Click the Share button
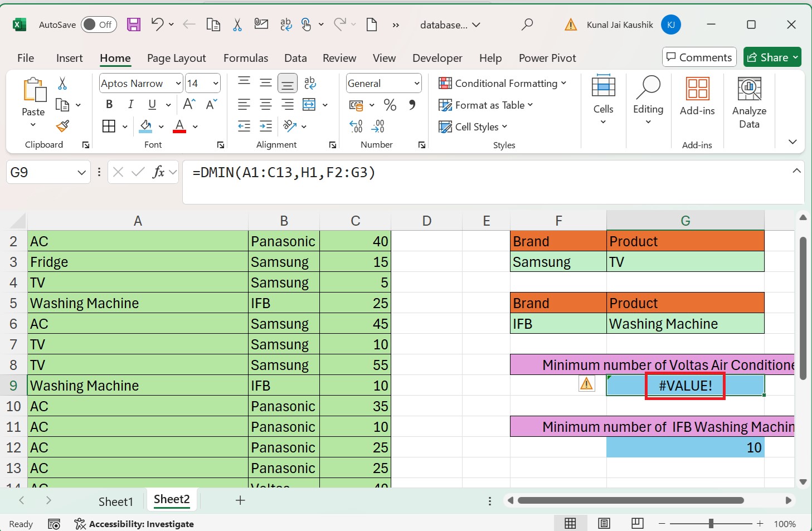 click(772, 57)
